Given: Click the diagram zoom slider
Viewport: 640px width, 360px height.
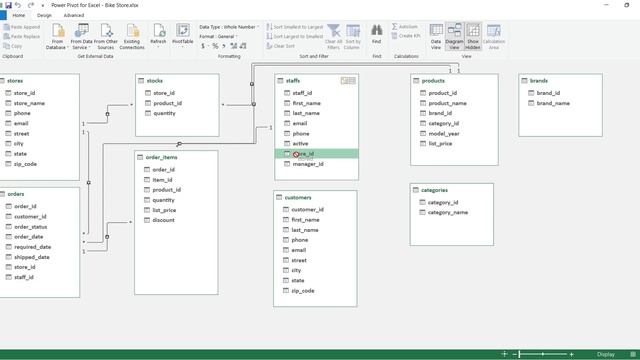Looking at the screenshot, I should (x=543, y=354).
